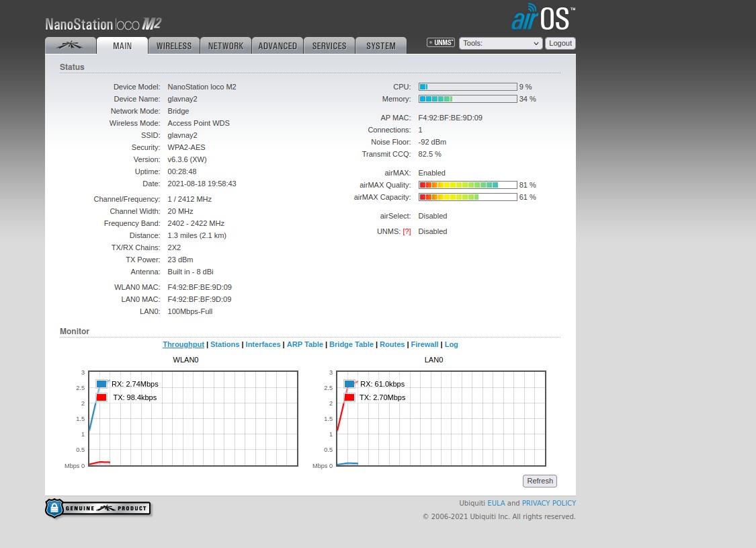Open the Ubiquiti EULA link
Image resolution: width=756 pixels, height=548 pixels.
point(496,503)
